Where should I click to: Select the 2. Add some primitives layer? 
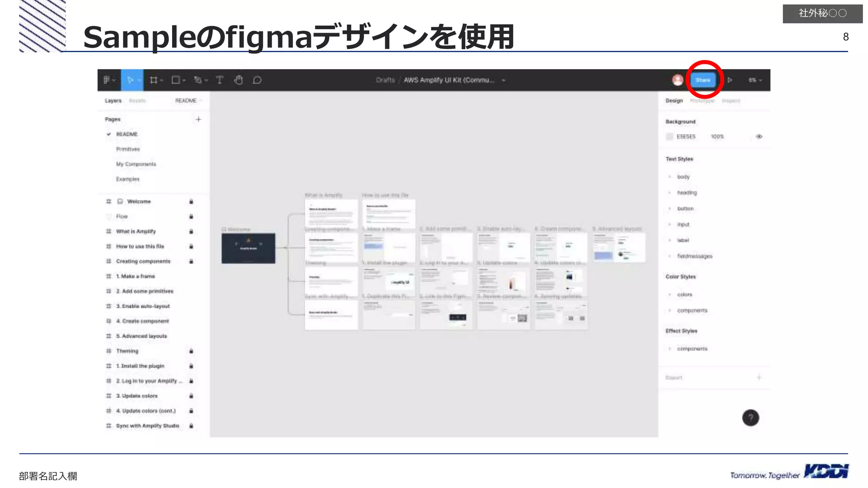tap(145, 291)
